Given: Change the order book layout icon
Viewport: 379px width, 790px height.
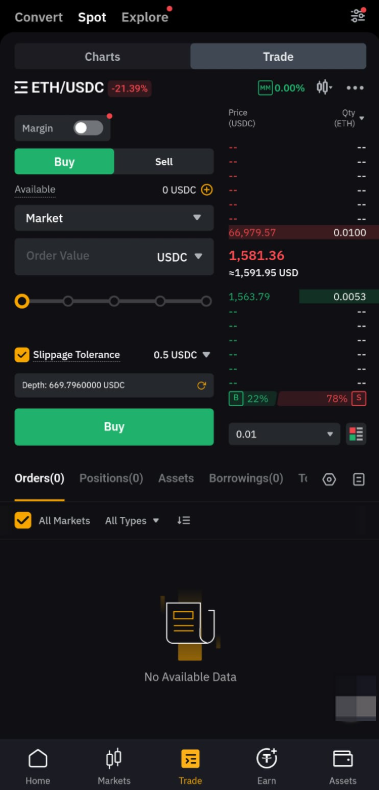Looking at the screenshot, I should pyautogui.click(x=356, y=434).
